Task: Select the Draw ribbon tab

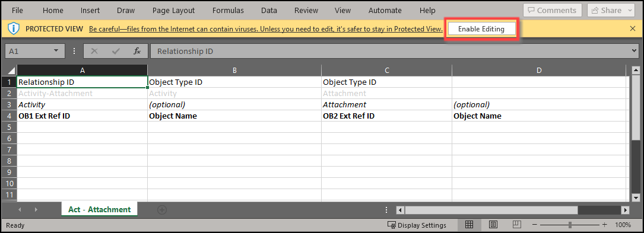Action: coord(126,11)
